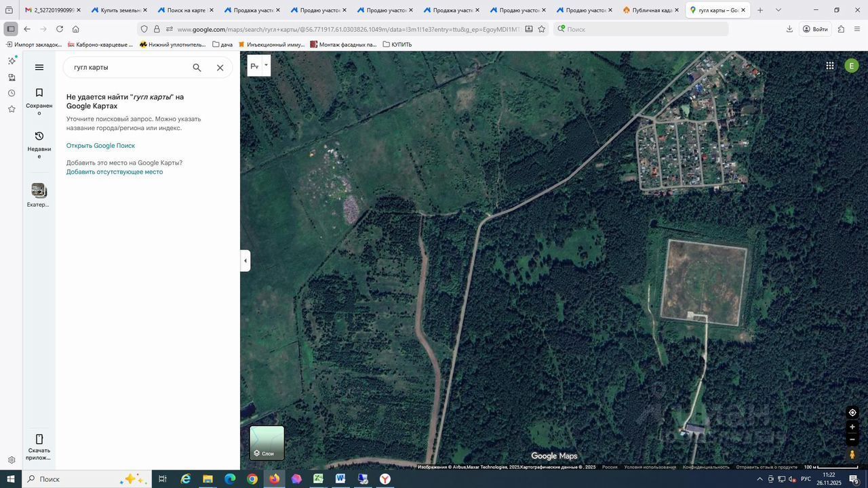
Task: Click the magnifier search icon in Maps
Action: click(x=197, y=68)
